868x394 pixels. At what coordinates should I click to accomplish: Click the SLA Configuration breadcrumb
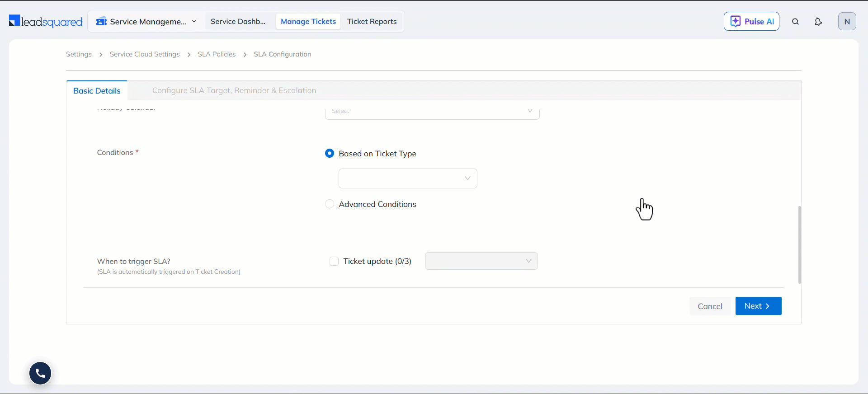(x=283, y=54)
